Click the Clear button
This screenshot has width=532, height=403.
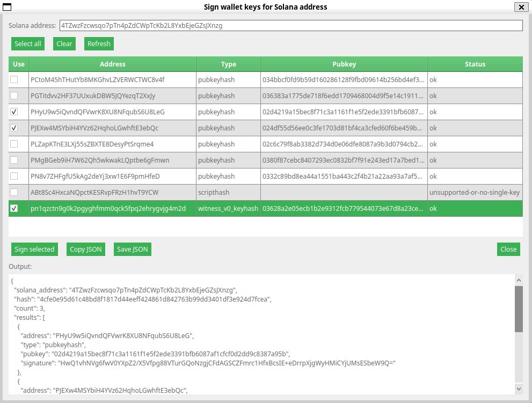coord(64,44)
